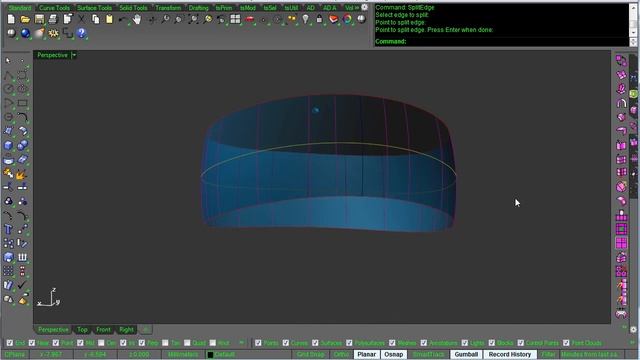This screenshot has width=640, height=360.
Task: Enable the Quad osnap checkbox
Action: (x=187, y=343)
